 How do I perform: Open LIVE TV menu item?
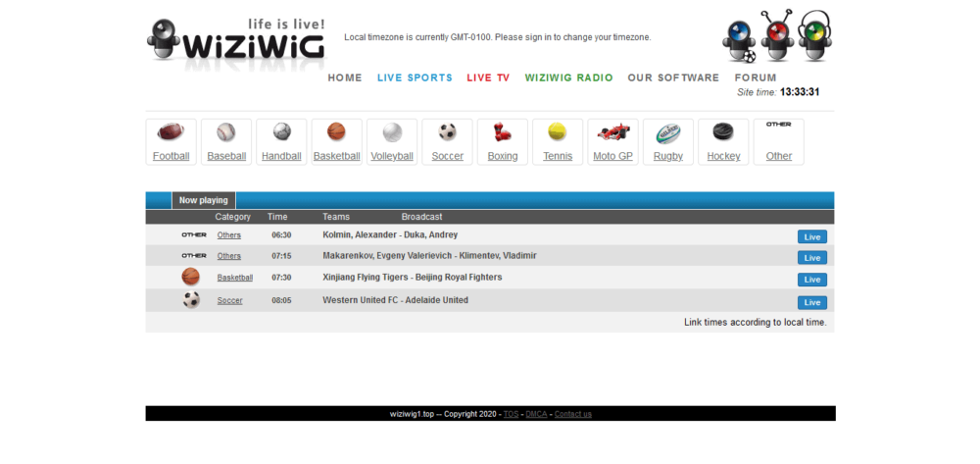point(488,78)
